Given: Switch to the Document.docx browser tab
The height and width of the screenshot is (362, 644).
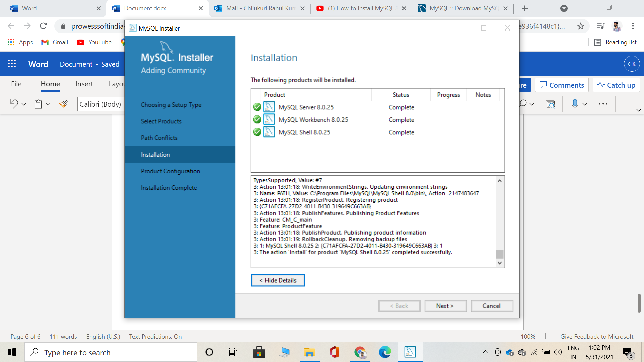Looking at the screenshot, I should coord(158,8).
